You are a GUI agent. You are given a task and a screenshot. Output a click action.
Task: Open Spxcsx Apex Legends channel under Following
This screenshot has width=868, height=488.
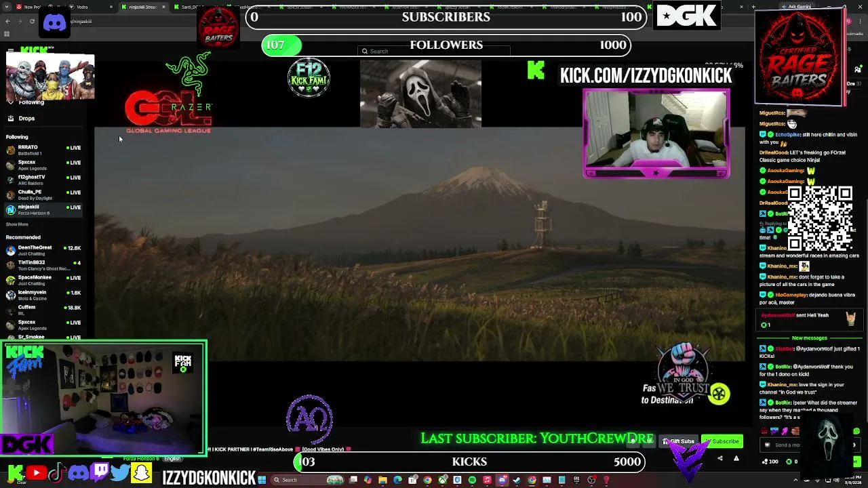click(x=43, y=165)
